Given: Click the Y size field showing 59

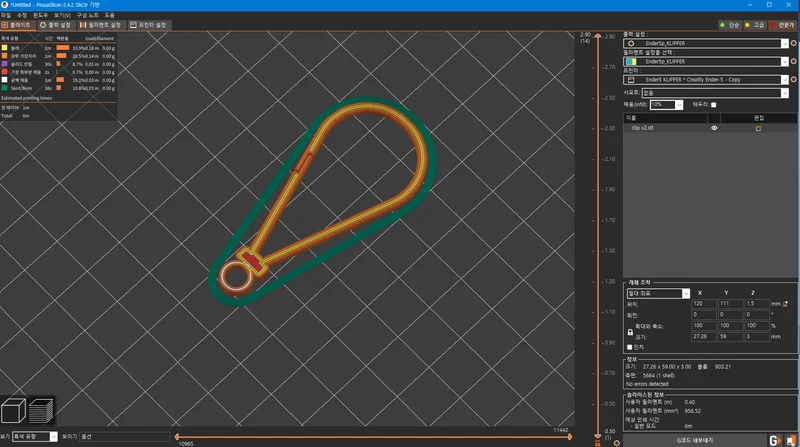Looking at the screenshot, I should (730, 337).
